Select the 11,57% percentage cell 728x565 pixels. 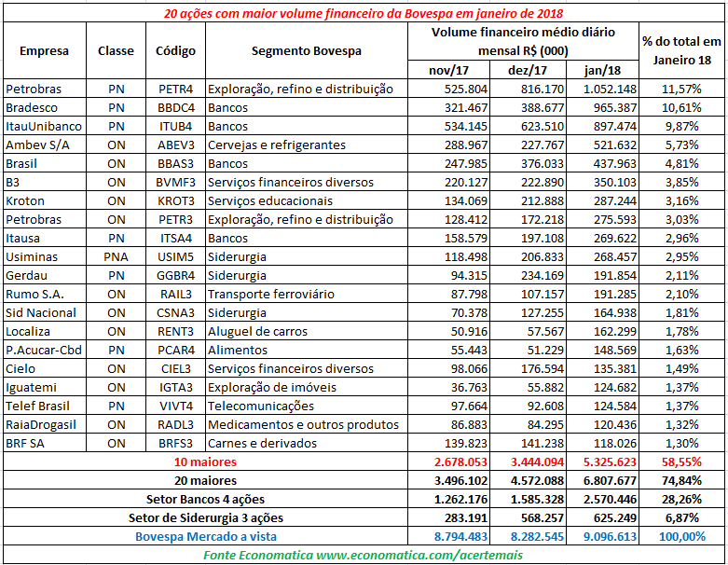[681, 89]
